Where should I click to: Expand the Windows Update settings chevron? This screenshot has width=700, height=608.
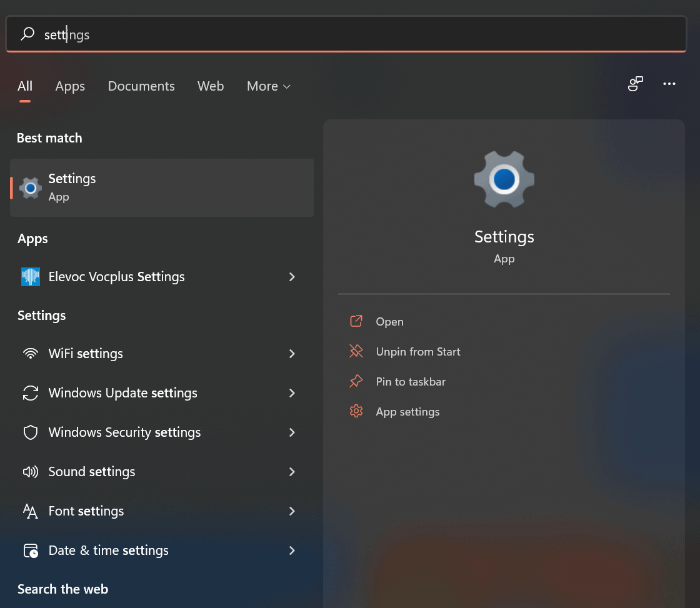292,393
